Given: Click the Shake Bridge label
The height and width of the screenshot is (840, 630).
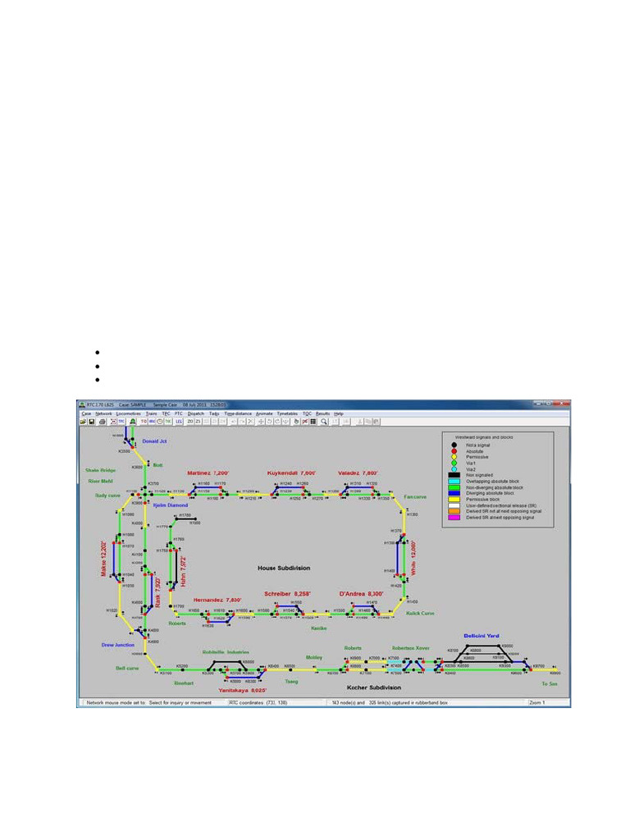Looking at the screenshot, I should (x=100, y=470).
